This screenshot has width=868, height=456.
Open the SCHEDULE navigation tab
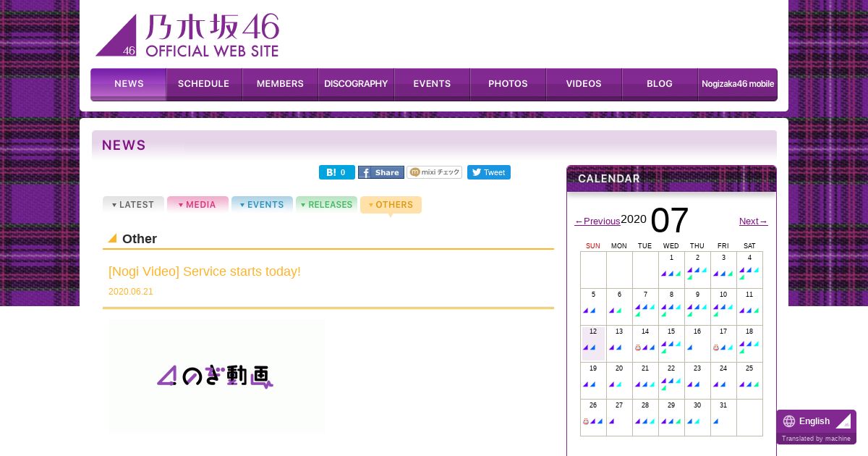204,84
